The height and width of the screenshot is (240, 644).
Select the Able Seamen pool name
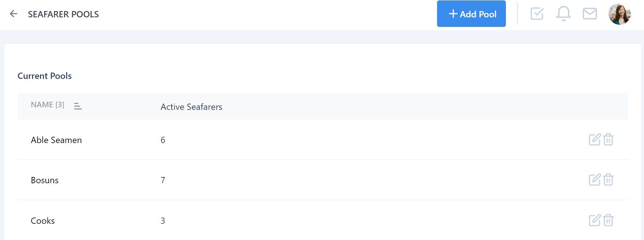point(56,140)
